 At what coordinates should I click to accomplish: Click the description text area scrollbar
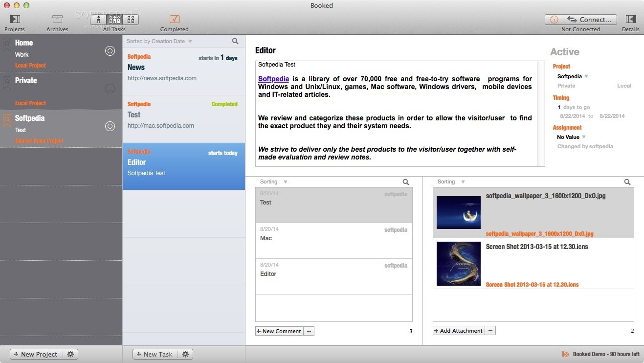click(x=541, y=113)
